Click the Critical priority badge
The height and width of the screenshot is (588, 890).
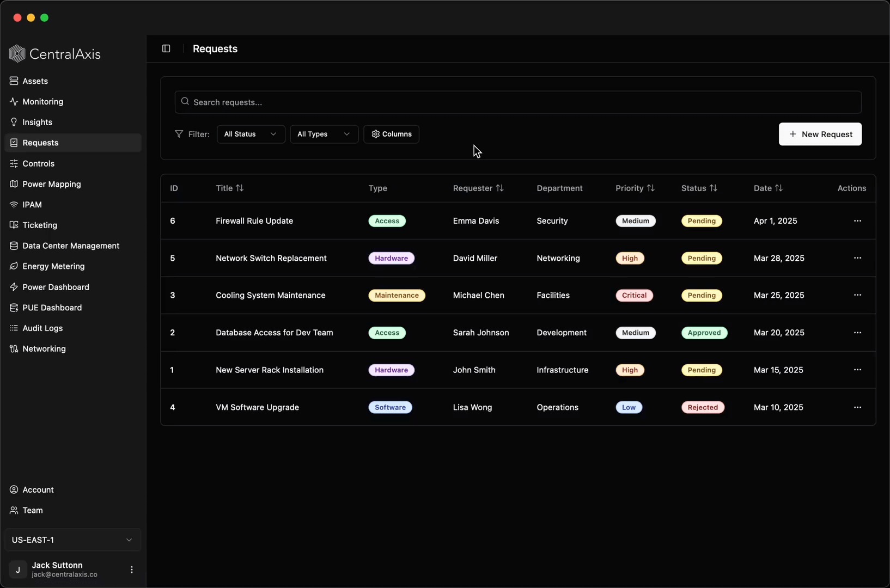pyautogui.click(x=634, y=296)
